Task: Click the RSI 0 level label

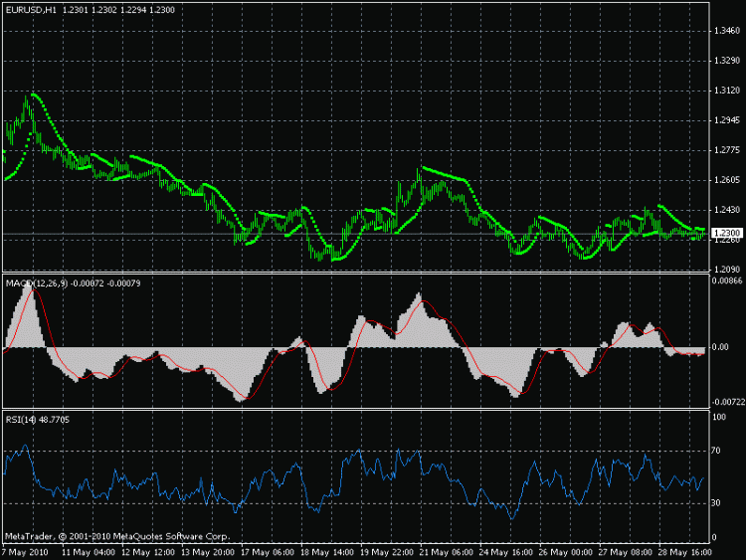Action: click(x=713, y=538)
